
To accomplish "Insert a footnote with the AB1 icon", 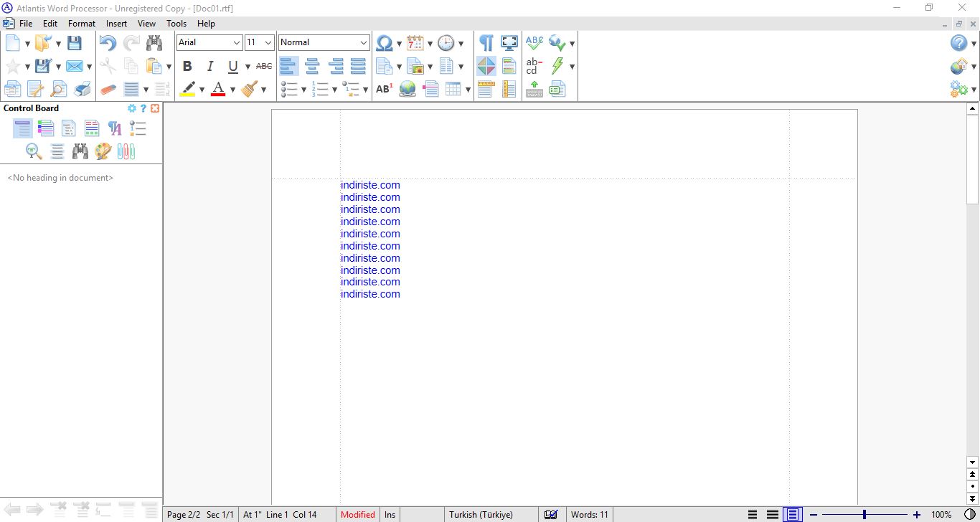I will point(385,89).
